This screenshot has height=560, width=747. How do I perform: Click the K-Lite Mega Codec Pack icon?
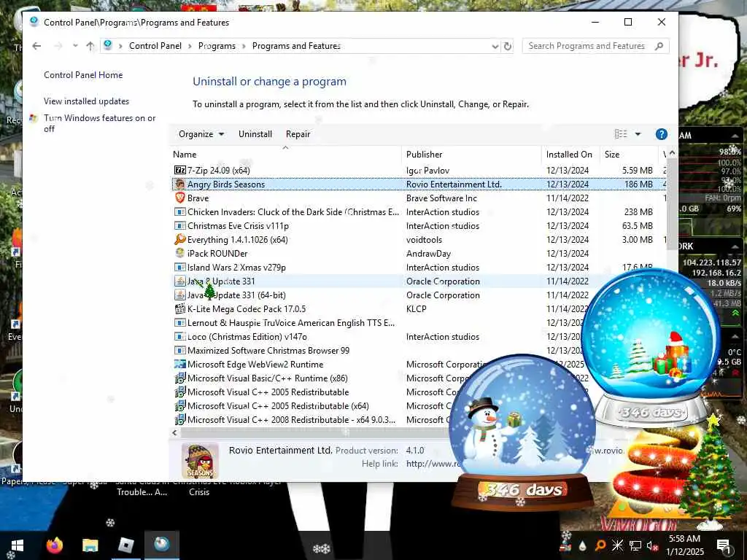click(179, 308)
